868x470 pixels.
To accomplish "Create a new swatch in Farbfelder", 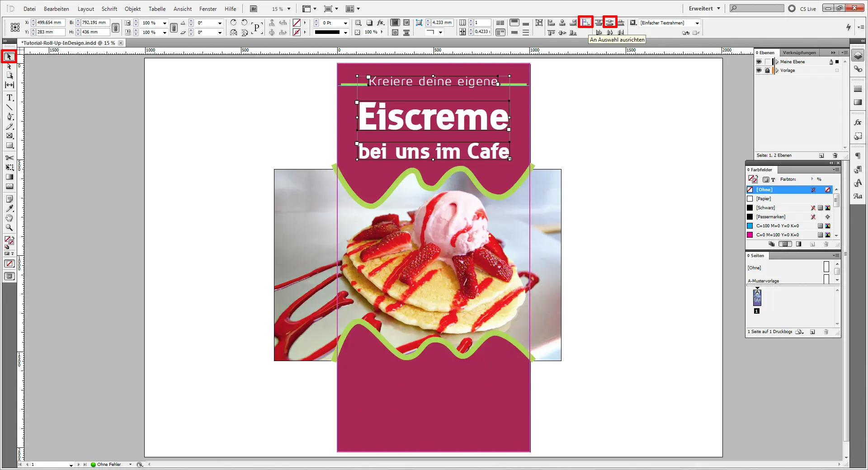I will click(x=812, y=244).
